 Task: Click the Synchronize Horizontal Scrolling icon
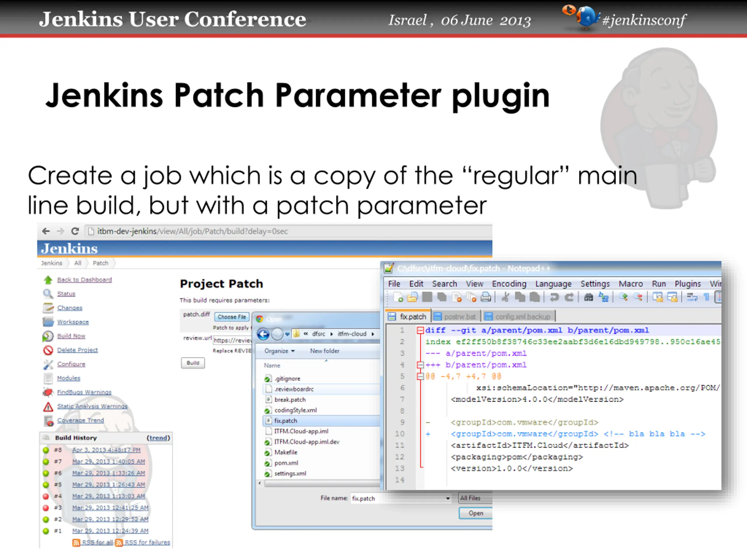point(672,297)
